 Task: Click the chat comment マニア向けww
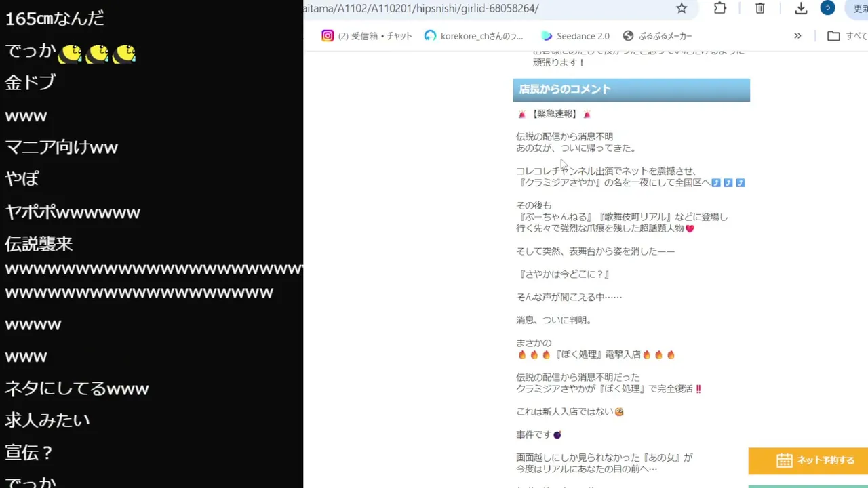point(62,147)
